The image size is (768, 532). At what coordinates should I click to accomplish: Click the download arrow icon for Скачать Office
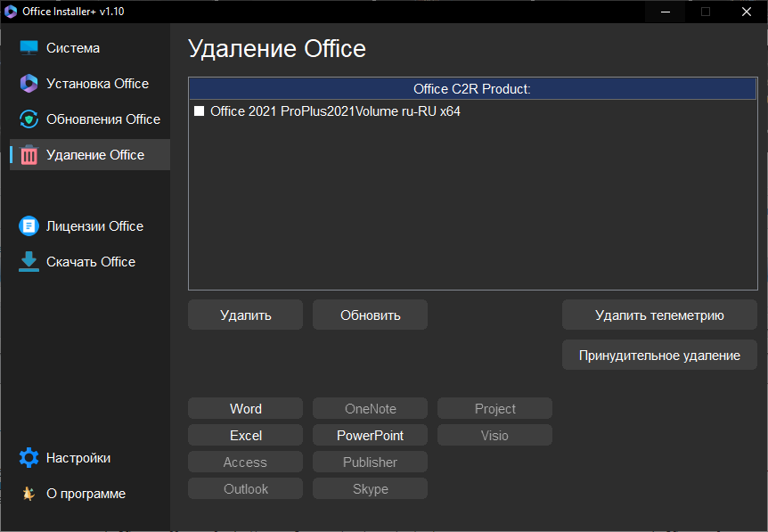tap(29, 261)
